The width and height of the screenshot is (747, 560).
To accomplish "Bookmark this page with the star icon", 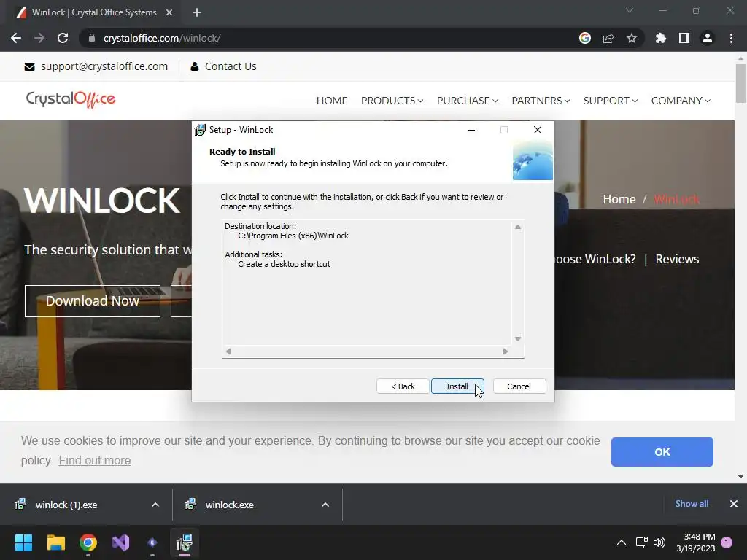I will [x=632, y=38].
